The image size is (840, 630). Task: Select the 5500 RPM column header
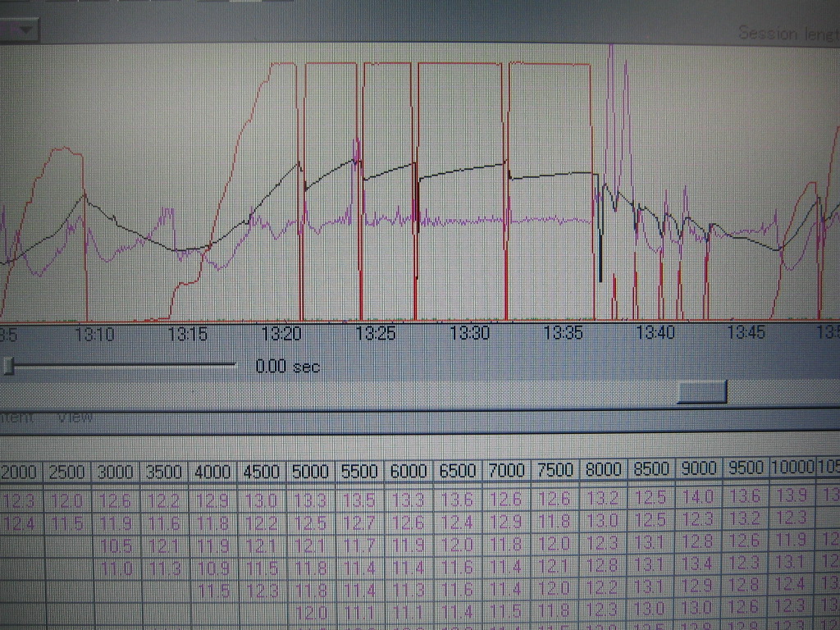(x=359, y=472)
